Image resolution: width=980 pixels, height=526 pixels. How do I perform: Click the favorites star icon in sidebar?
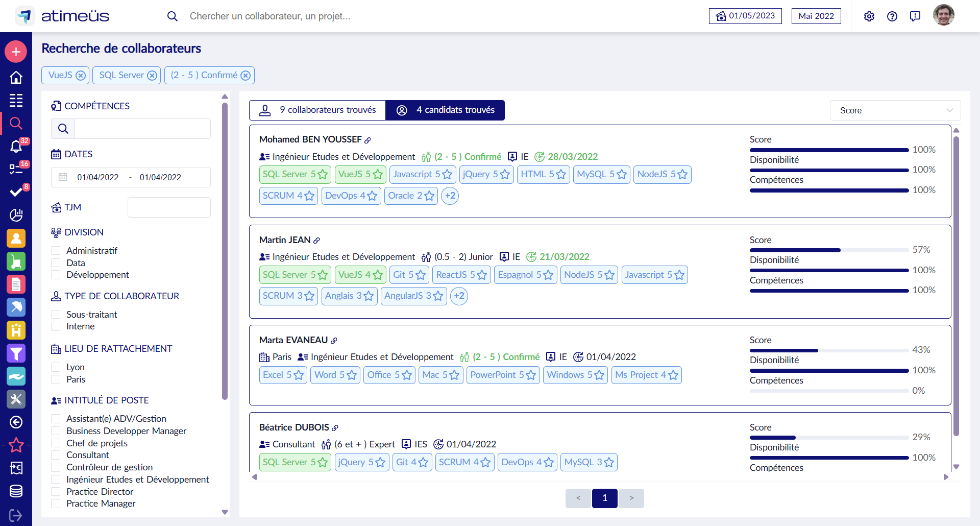(16, 445)
